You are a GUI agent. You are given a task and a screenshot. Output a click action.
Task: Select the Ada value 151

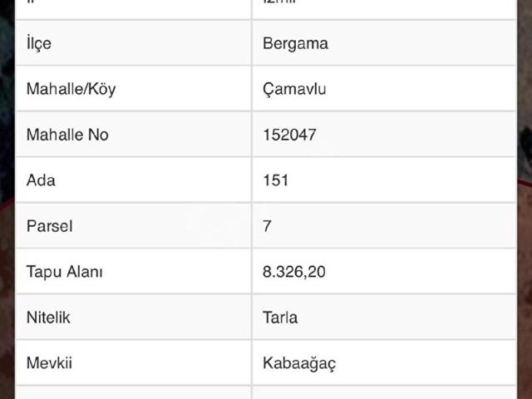click(x=276, y=180)
